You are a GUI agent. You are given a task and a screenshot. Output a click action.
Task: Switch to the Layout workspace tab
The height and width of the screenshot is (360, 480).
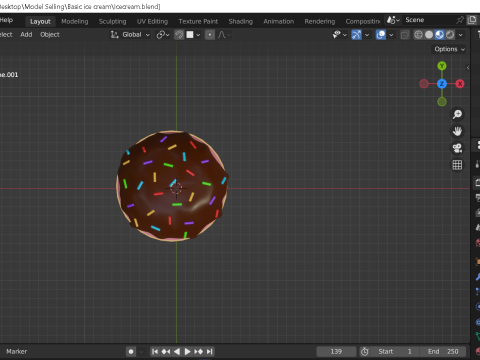click(40, 21)
